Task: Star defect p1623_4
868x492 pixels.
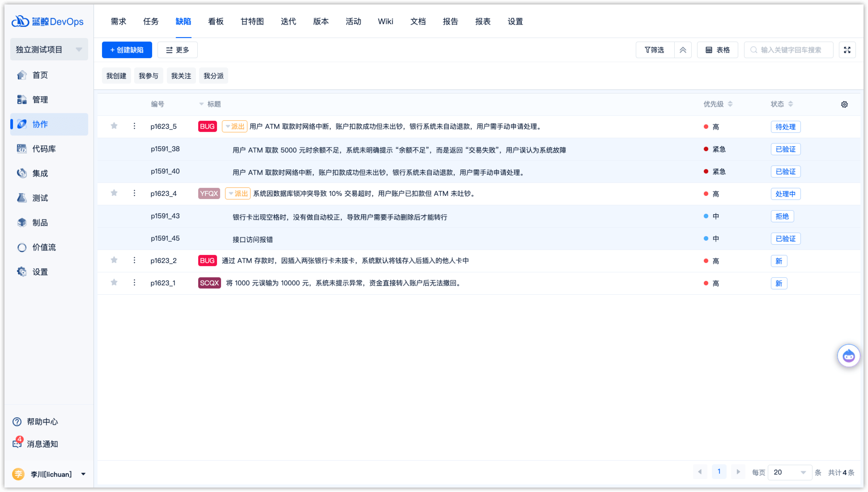Action: 114,193
